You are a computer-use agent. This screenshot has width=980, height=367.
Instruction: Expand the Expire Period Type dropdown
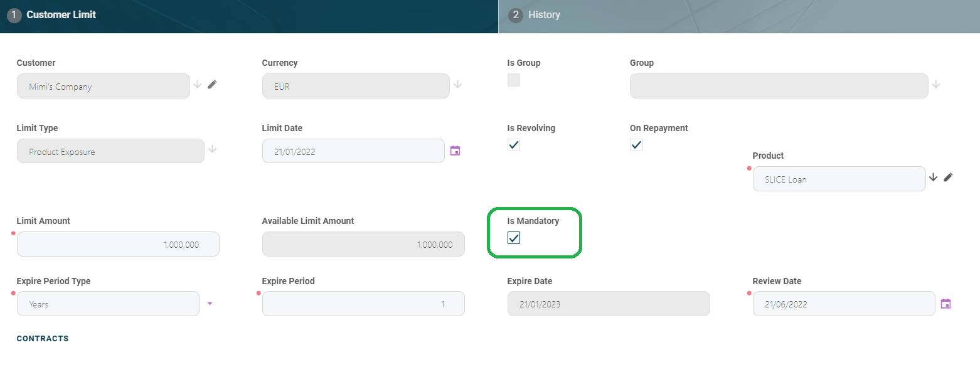click(x=210, y=304)
